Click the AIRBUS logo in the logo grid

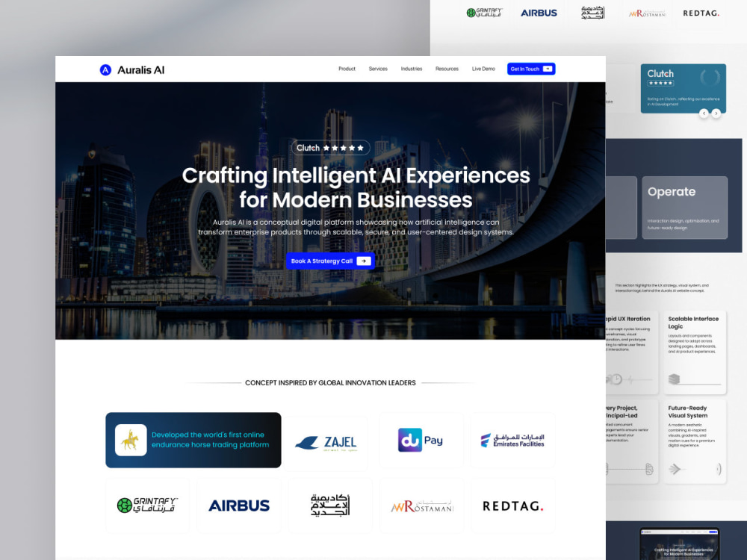tap(239, 505)
